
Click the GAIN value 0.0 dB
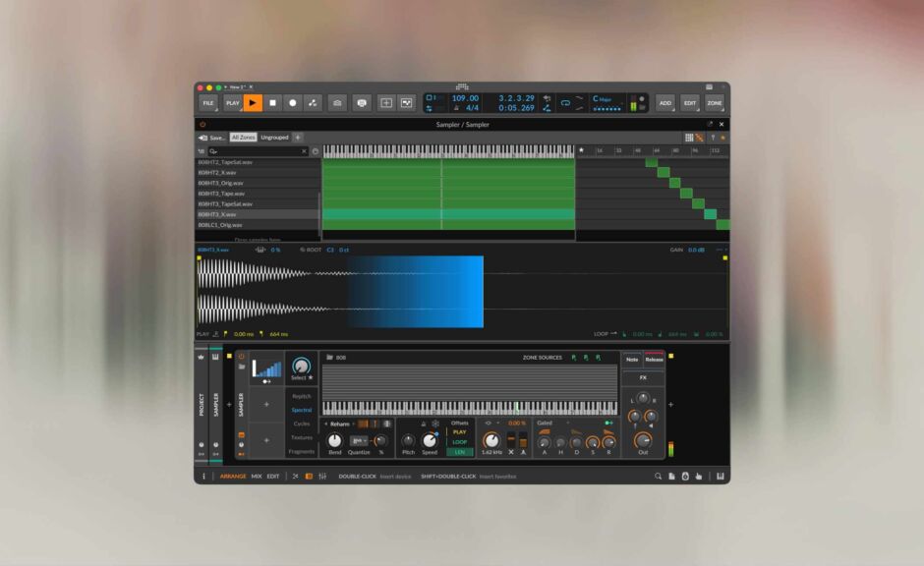[696, 250]
